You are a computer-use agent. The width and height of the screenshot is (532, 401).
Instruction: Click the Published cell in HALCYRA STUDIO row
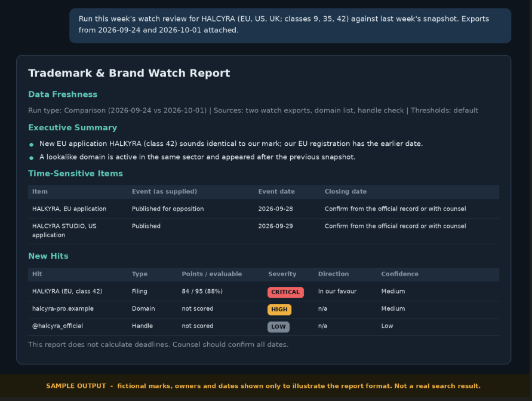pyautogui.click(x=146, y=226)
